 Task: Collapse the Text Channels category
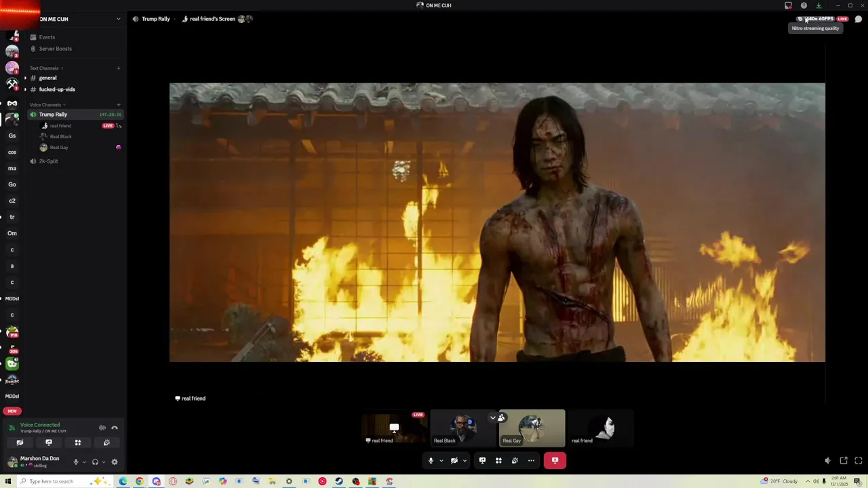(45, 68)
